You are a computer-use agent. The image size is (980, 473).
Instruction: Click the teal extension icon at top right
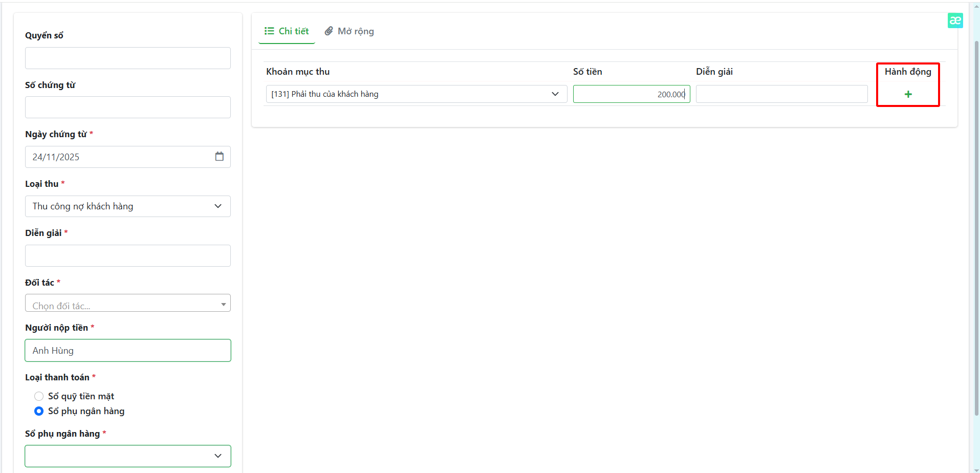click(955, 20)
